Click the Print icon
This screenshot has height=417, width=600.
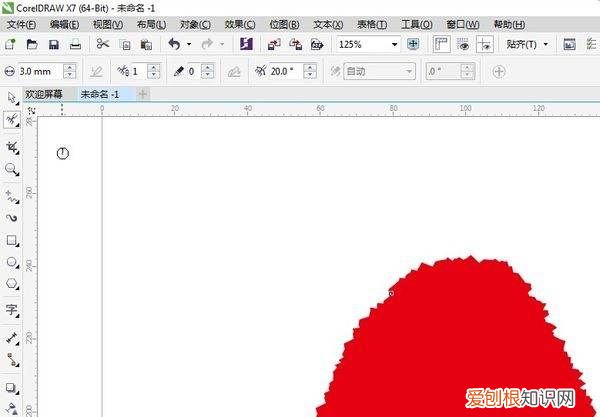(75, 44)
